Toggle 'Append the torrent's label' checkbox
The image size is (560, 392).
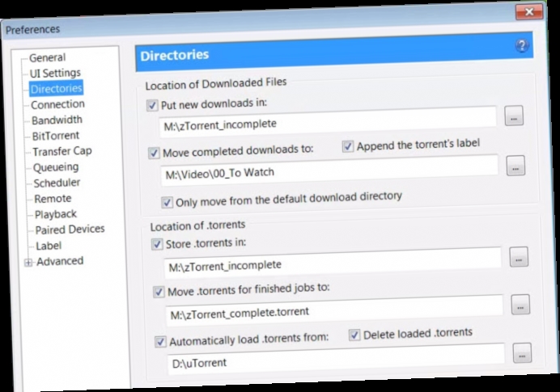(x=348, y=146)
